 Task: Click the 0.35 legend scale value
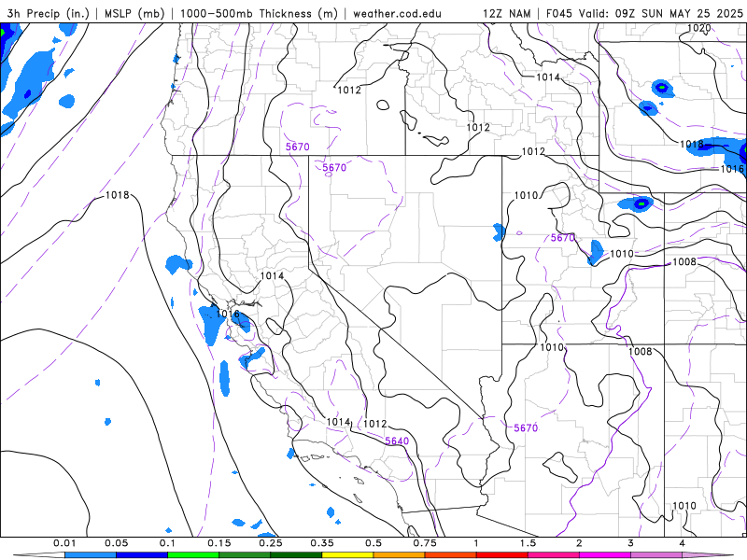[322, 543]
